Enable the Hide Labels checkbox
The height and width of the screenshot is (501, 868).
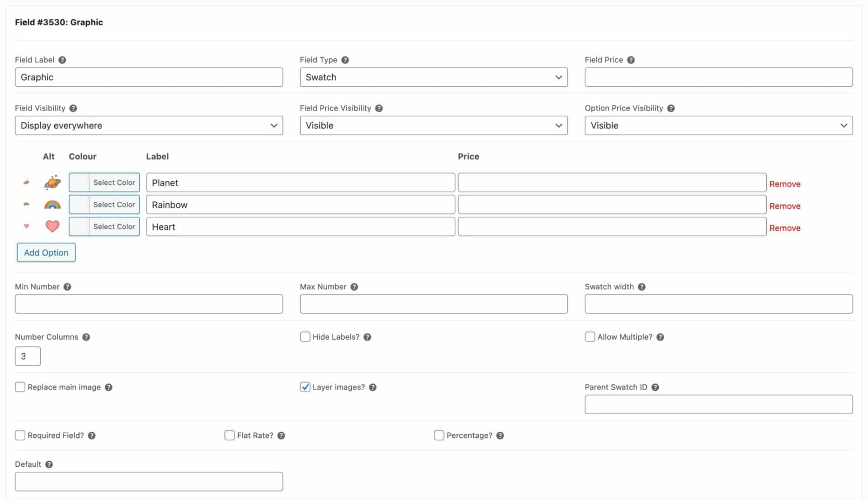point(305,337)
